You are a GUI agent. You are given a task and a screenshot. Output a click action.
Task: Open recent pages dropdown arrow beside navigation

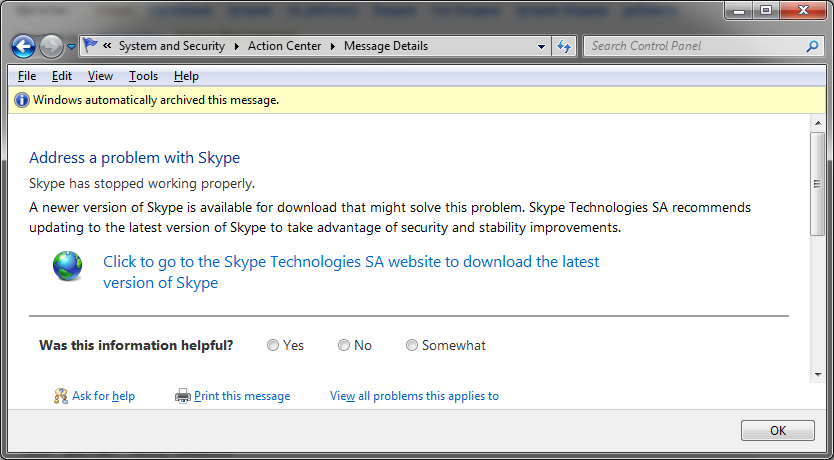click(x=72, y=47)
